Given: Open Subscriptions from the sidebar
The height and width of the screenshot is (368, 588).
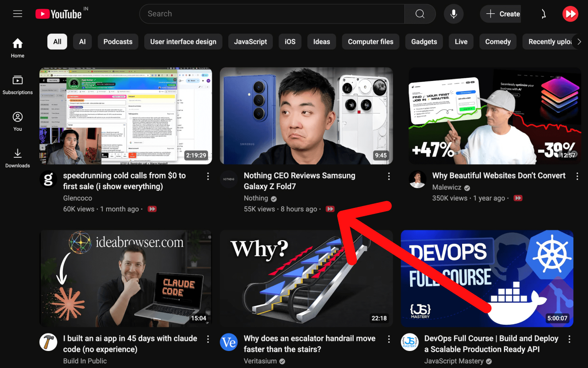Looking at the screenshot, I should [17, 84].
